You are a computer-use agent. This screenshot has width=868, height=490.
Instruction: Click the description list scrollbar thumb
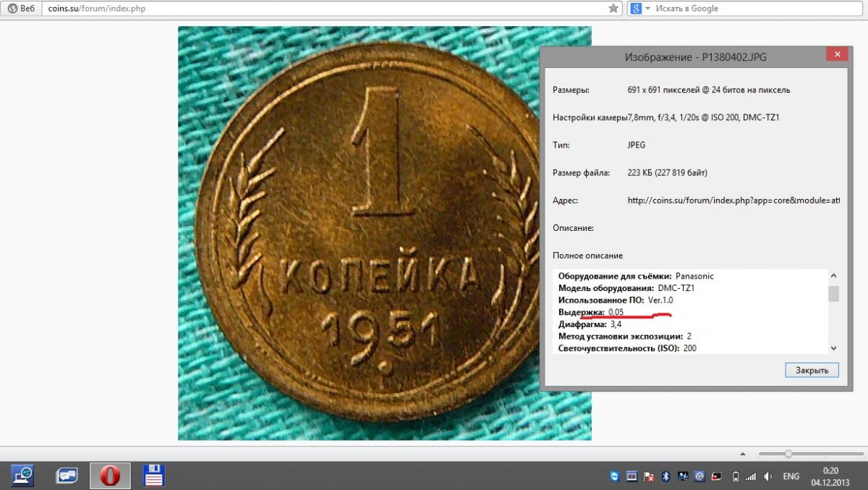tap(833, 293)
